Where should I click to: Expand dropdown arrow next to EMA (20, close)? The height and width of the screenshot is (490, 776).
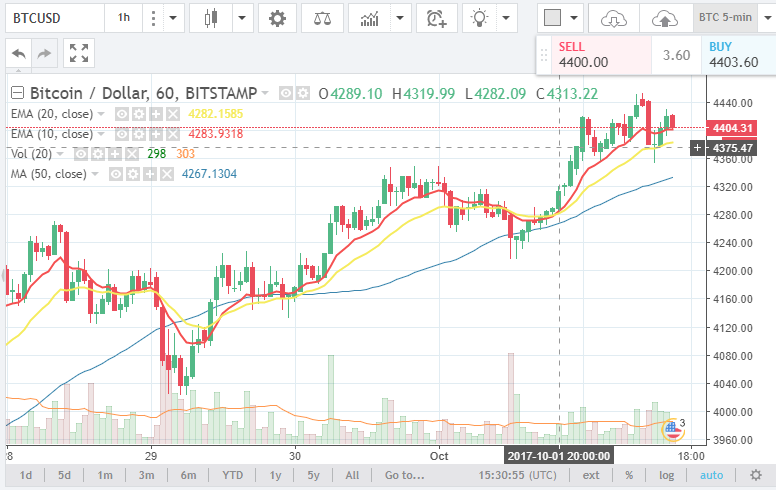[x=101, y=114]
